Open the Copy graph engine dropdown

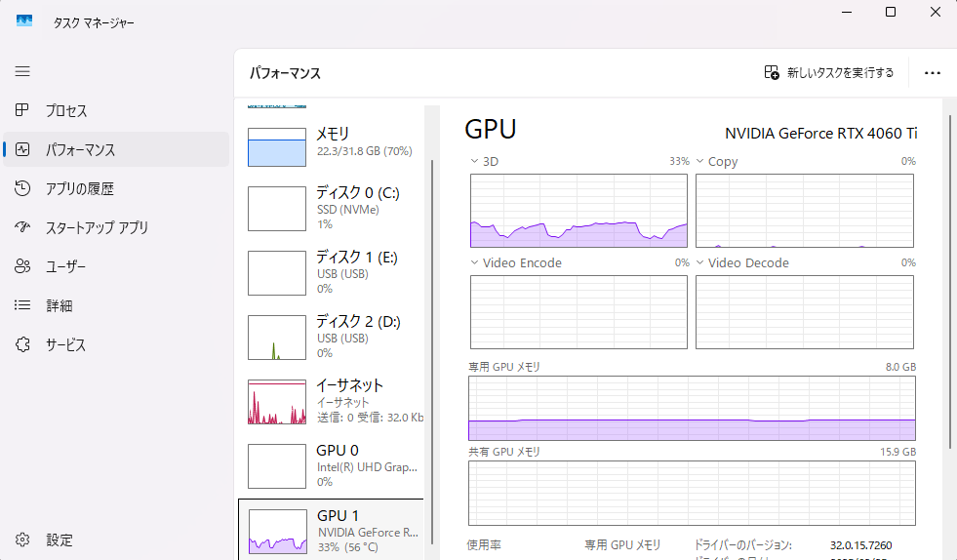[700, 161]
